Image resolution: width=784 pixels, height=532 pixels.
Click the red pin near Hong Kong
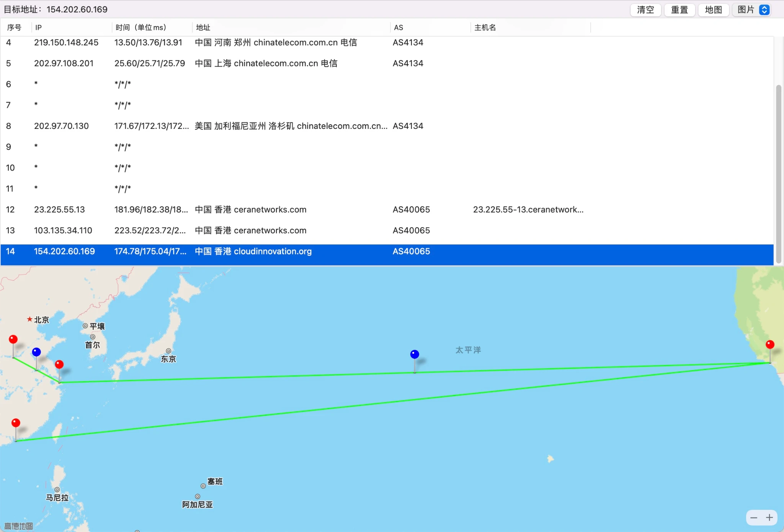16,423
